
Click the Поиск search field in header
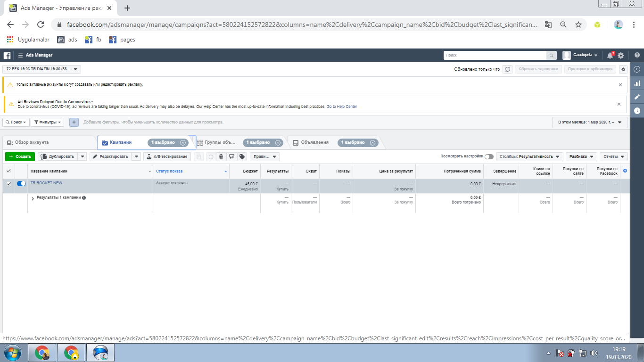pyautogui.click(x=495, y=56)
